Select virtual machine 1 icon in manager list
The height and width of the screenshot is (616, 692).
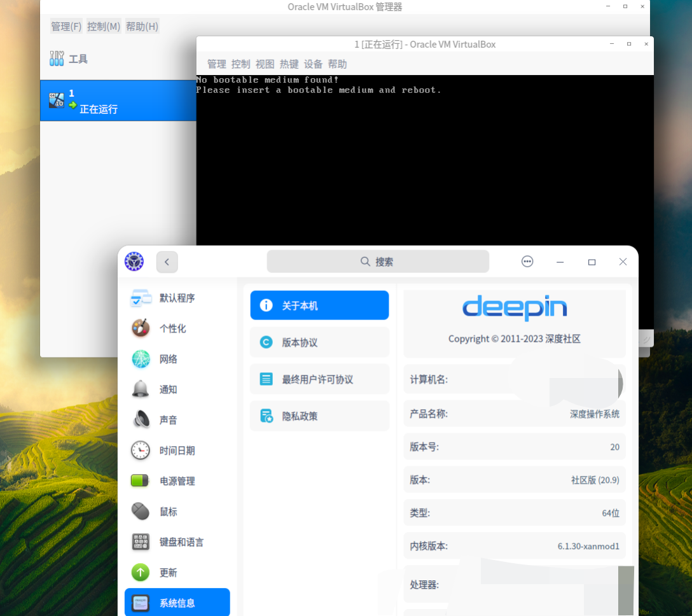[57, 101]
